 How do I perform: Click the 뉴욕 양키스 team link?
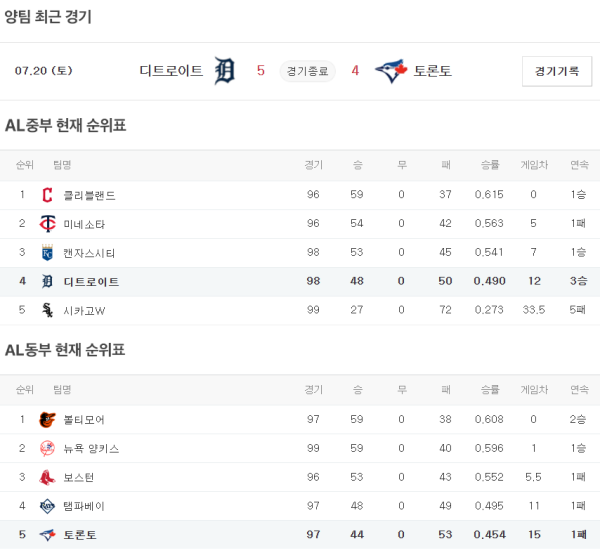tap(91, 449)
